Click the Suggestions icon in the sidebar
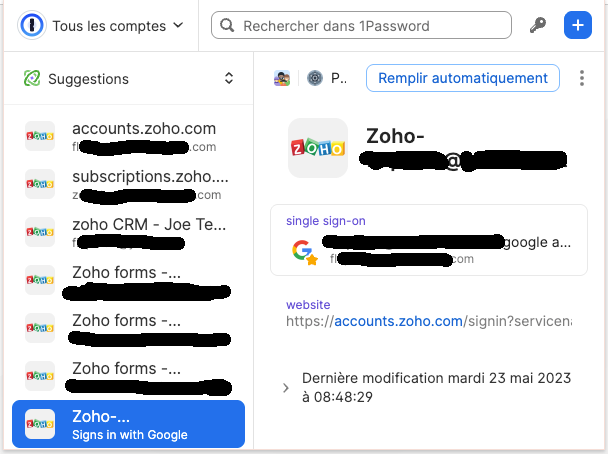Screen dimensions: 608x454 point(32,79)
